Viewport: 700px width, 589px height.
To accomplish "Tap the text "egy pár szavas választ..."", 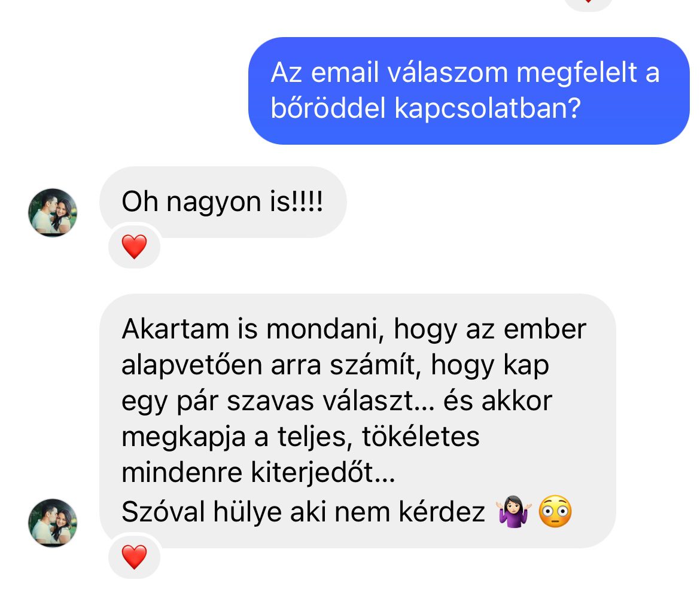I will click(278, 401).
